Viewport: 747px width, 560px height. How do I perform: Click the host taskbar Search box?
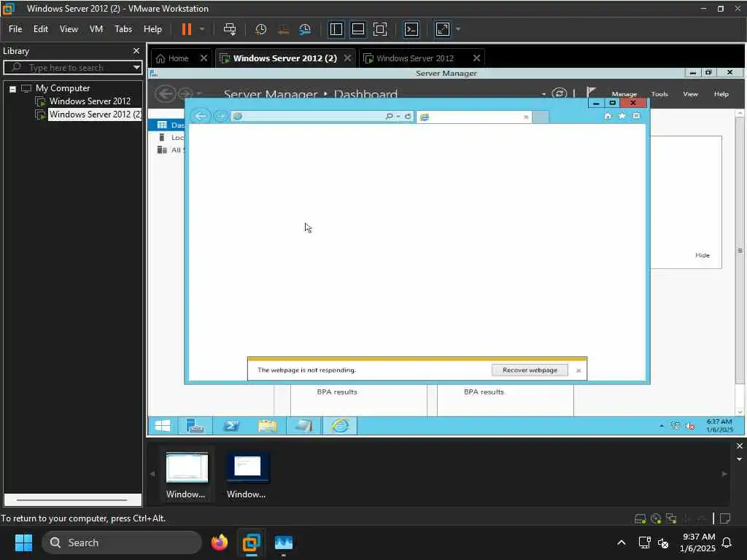[x=122, y=542]
